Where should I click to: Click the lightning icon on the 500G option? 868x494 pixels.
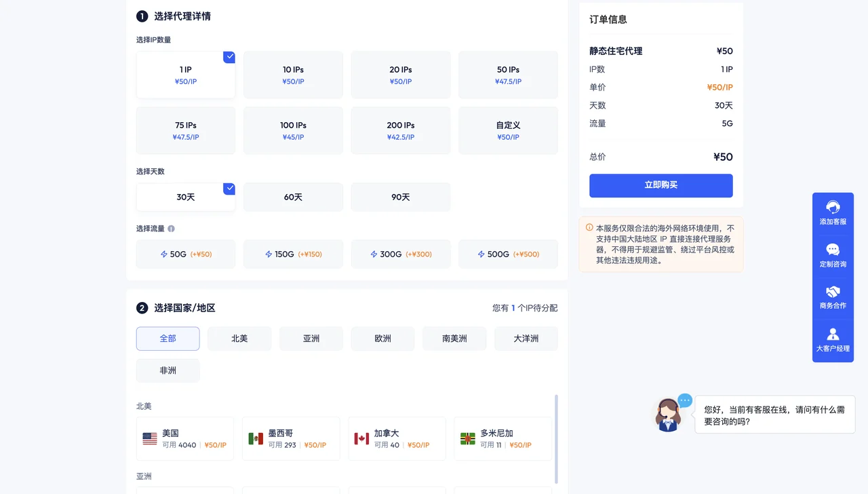pos(481,254)
